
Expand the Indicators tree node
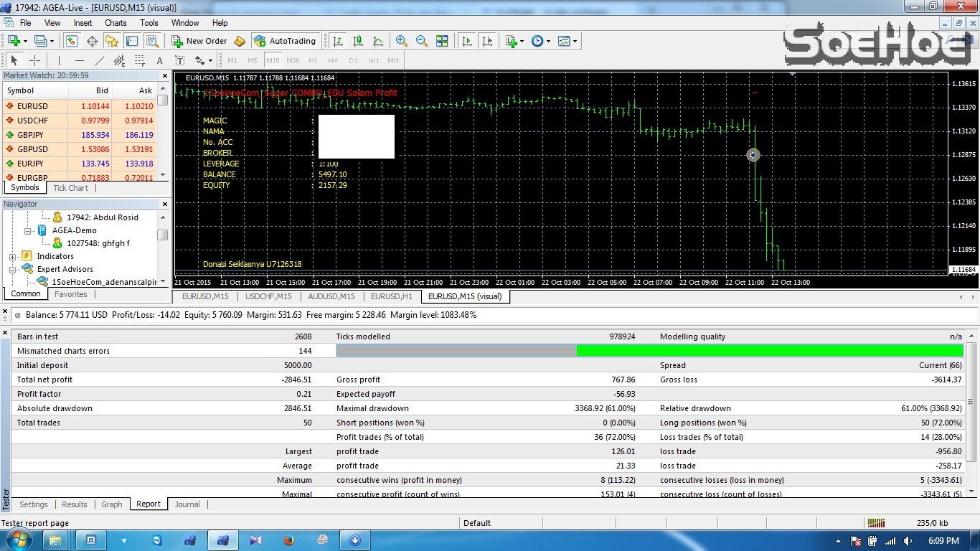(x=13, y=257)
